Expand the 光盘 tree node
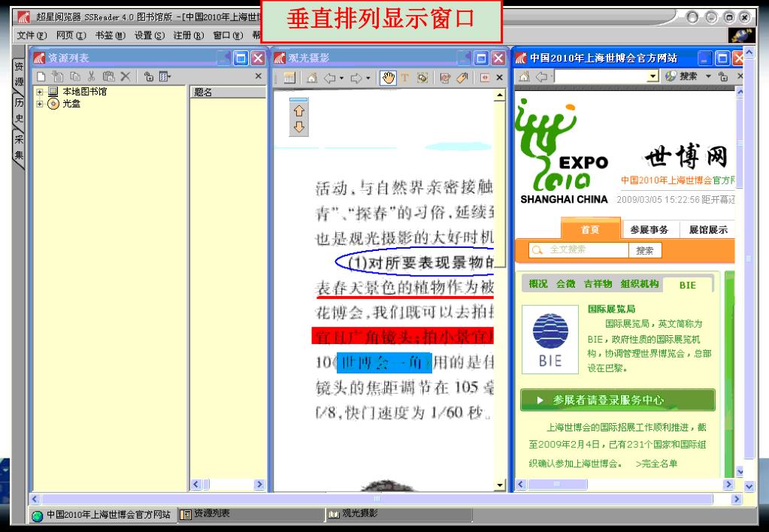The image size is (769, 532). pyautogui.click(x=40, y=104)
